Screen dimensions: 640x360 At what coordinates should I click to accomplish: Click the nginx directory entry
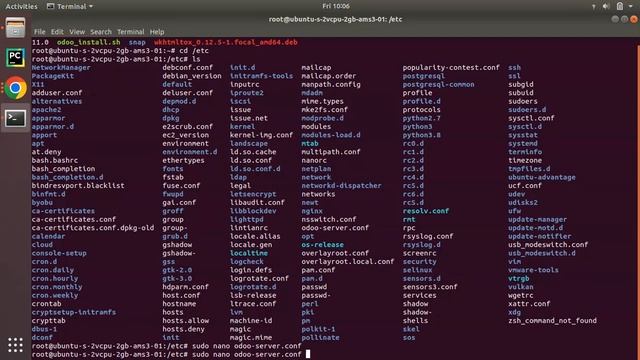click(x=312, y=211)
